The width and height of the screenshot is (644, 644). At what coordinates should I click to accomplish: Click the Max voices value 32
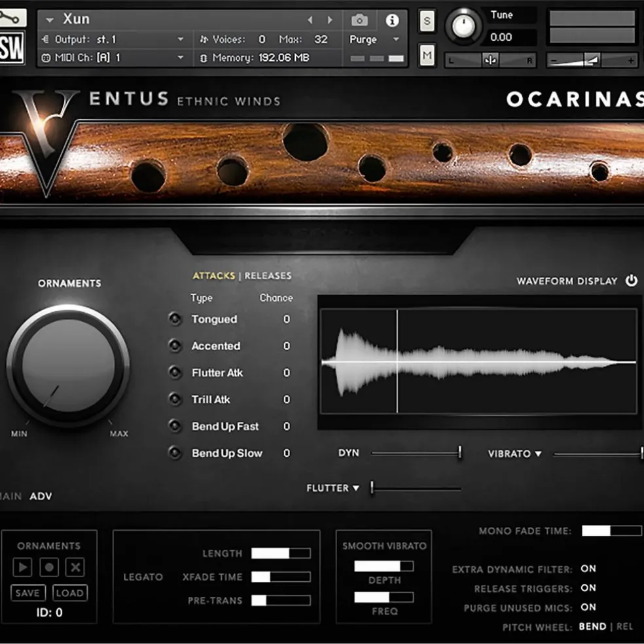tap(321, 39)
